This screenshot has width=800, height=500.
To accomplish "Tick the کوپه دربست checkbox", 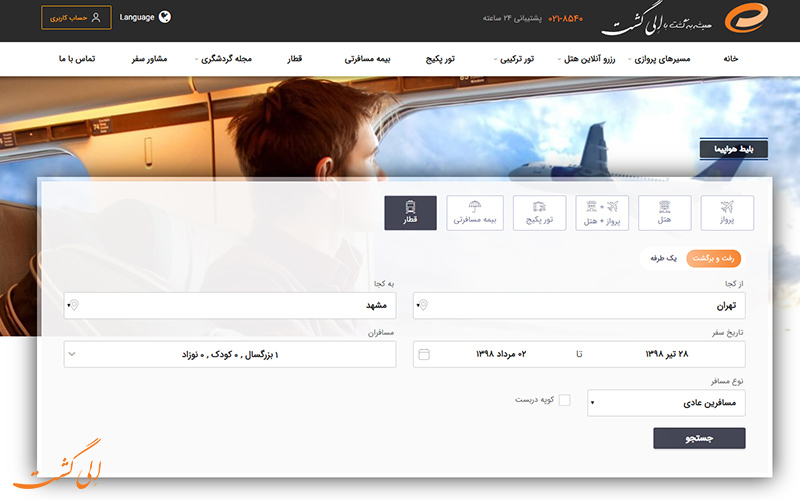I will (564, 400).
